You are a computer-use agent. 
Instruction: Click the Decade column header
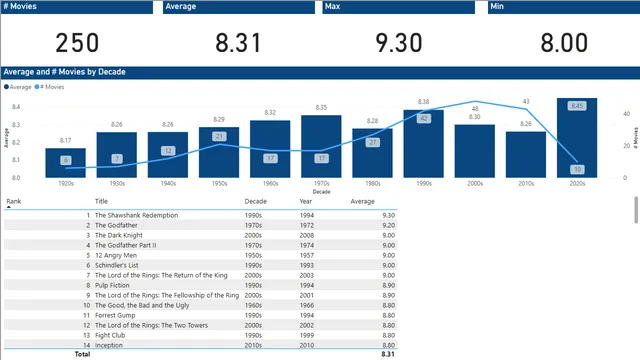click(x=256, y=201)
